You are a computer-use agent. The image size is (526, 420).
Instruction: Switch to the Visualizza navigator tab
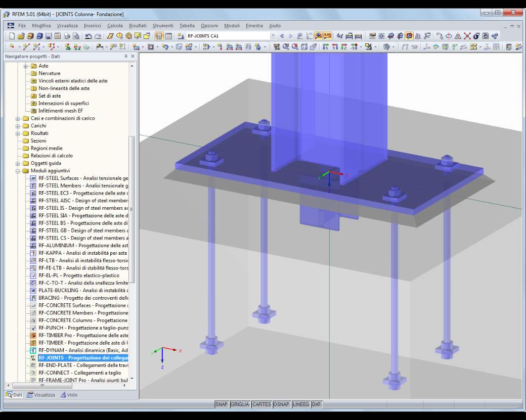(x=41, y=395)
